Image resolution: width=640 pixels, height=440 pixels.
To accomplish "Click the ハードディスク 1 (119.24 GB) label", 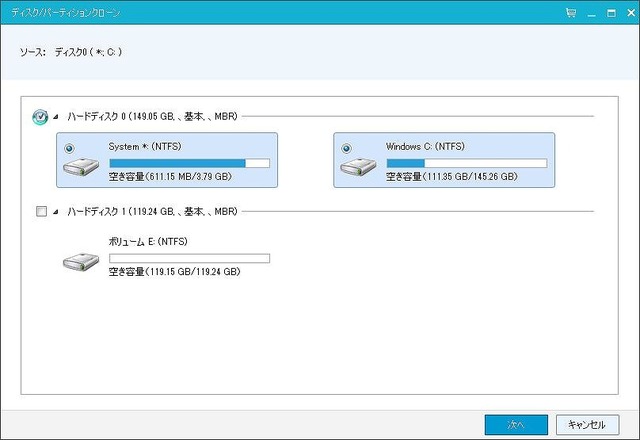I will 152,211.
